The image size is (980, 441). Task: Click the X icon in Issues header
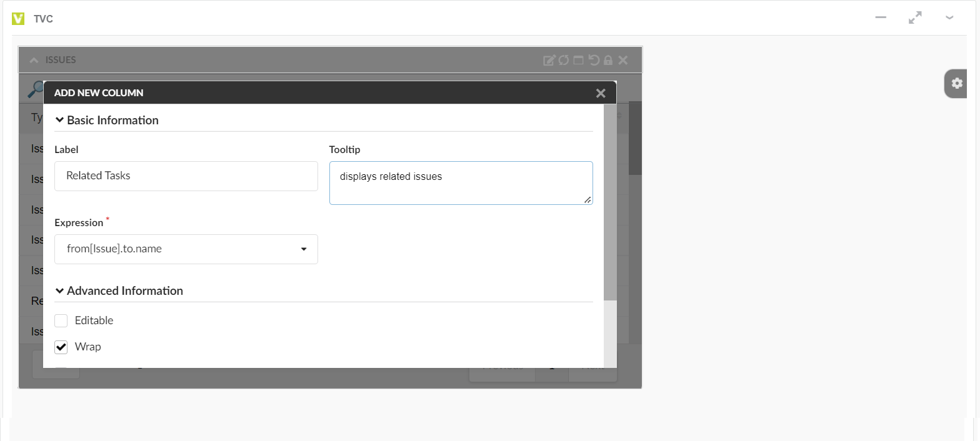(x=622, y=60)
